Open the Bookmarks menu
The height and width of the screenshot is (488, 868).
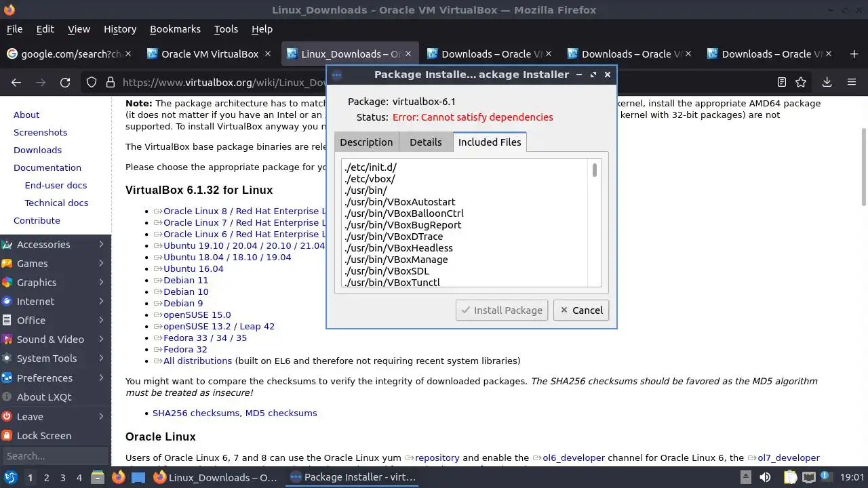coord(175,29)
